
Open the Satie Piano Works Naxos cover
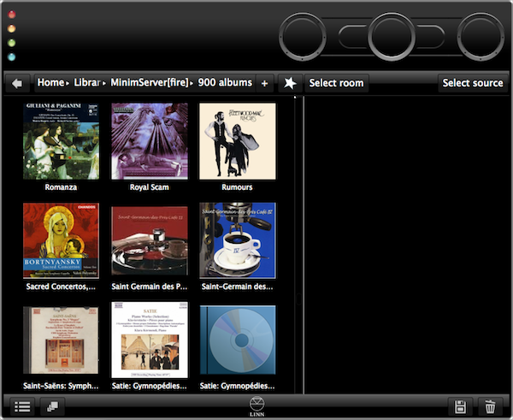tap(150, 340)
